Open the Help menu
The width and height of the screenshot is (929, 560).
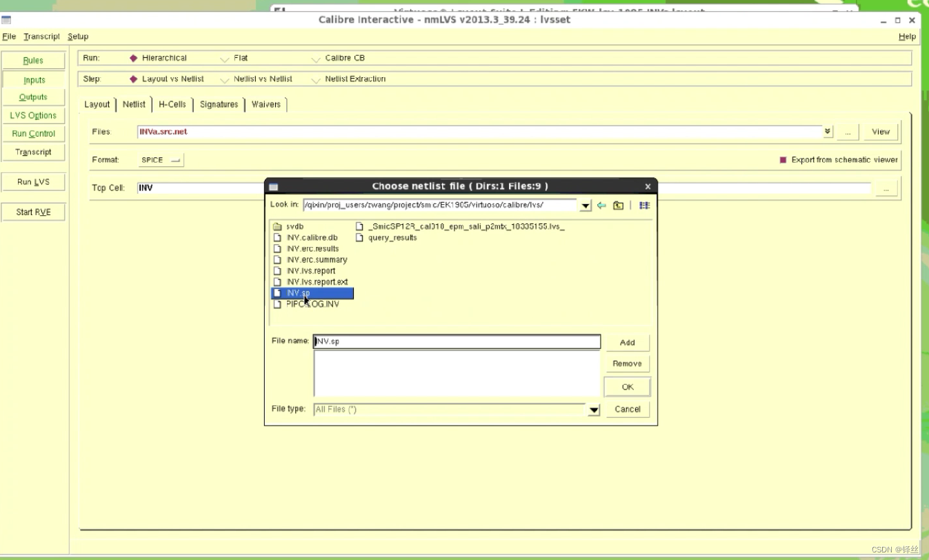907,37
